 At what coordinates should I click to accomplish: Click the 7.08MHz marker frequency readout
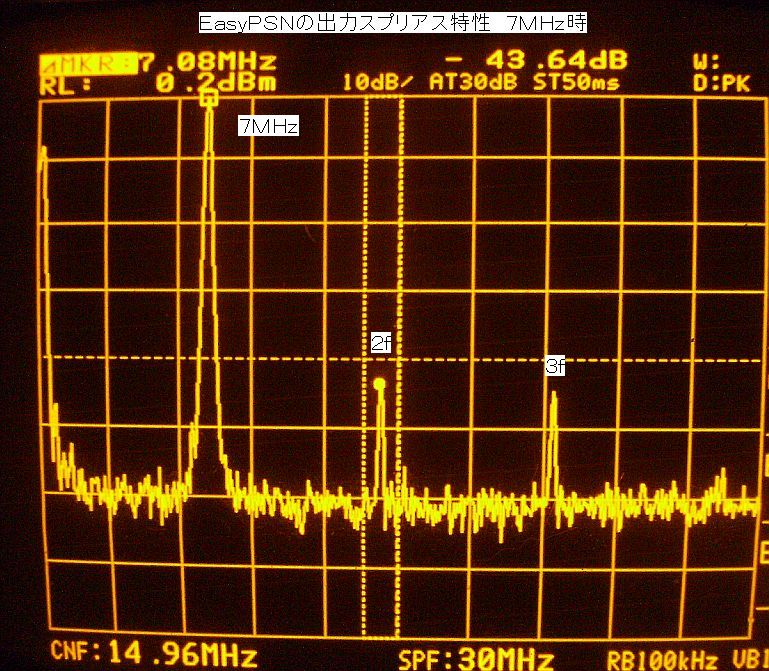coord(208,62)
